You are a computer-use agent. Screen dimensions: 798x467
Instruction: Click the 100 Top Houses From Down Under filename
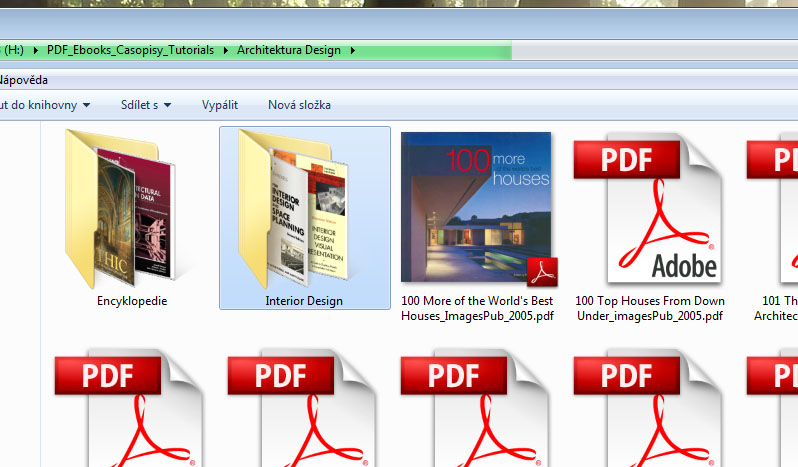pyautogui.click(x=650, y=308)
